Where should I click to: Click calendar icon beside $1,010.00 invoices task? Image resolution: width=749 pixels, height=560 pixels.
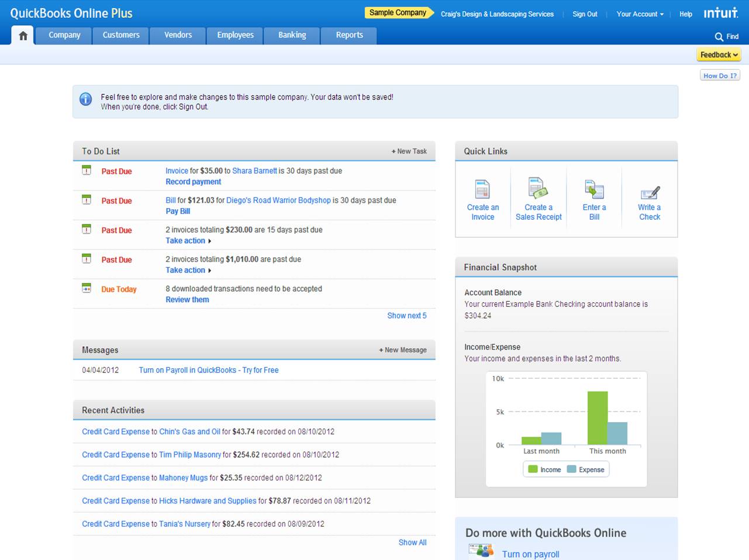point(87,258)
